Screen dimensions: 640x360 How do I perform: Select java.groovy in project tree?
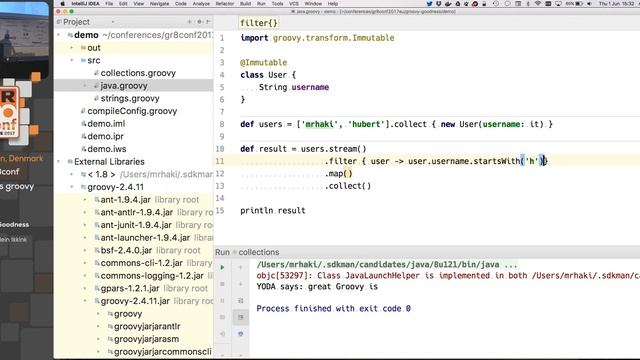[x=124, y=86]
